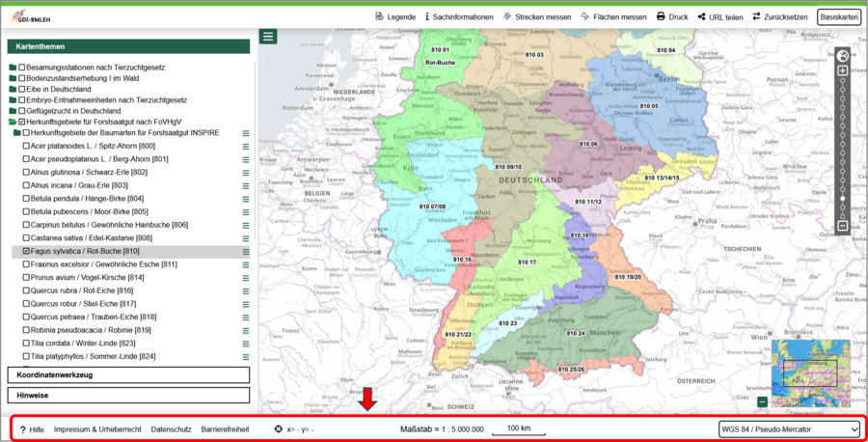The height and width of the screenshot is (442, 868).
Task: Open the Basiskarten button
Action: [838, 16]
